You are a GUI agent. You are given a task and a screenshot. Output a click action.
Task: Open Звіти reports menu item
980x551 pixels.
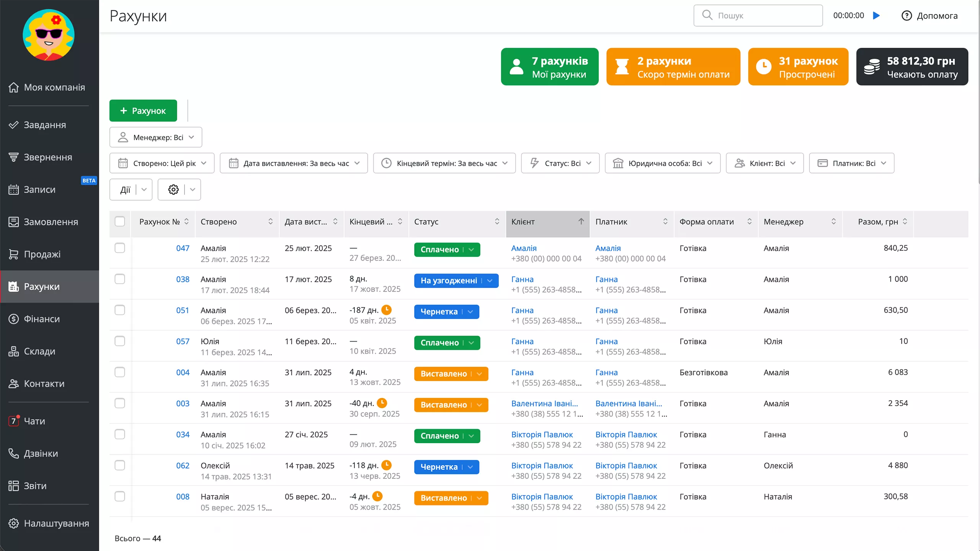35,486
